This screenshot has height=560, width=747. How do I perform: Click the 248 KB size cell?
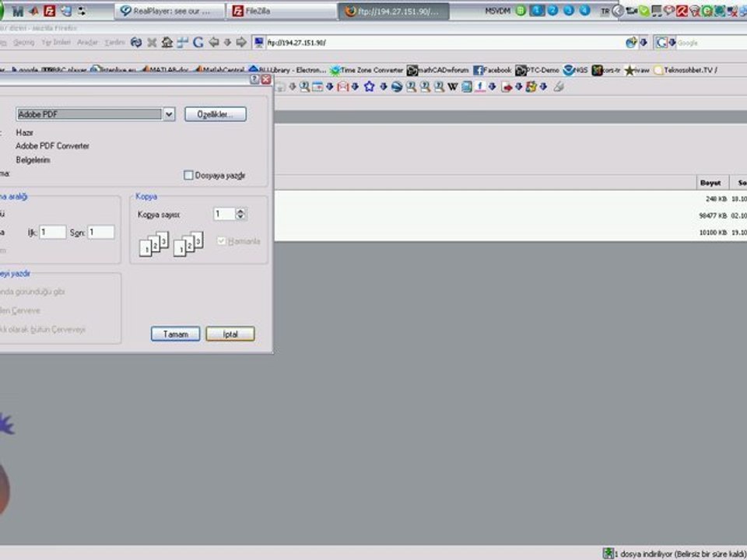(x=716, y=199)
